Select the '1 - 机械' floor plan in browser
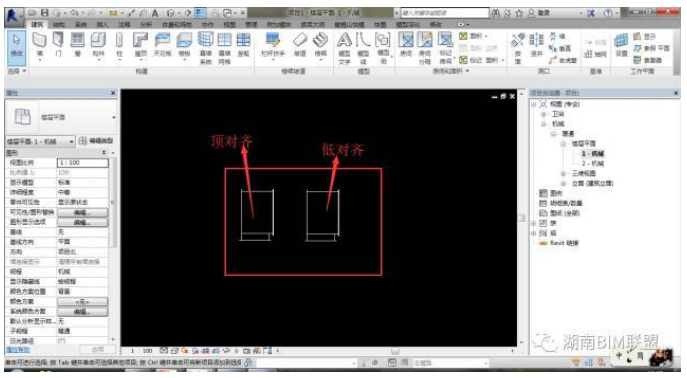687x378 pixels. pyautogui.click(x=592, y=153)
